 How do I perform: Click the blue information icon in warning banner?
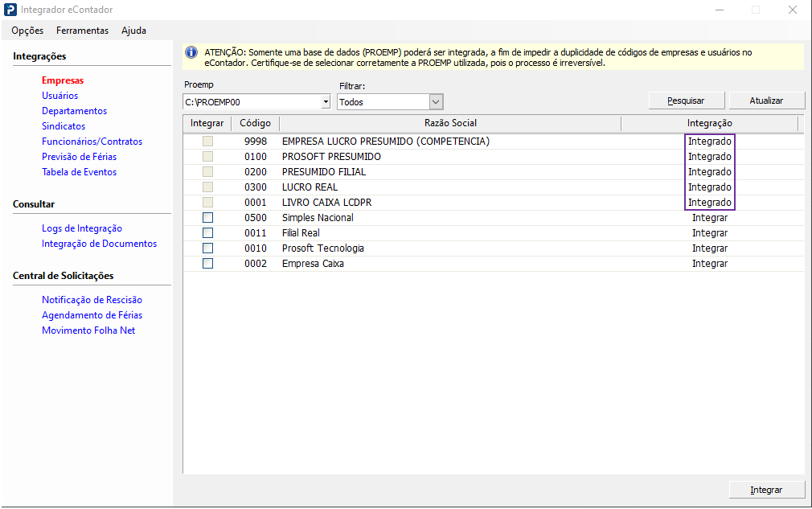coord(191,52)
